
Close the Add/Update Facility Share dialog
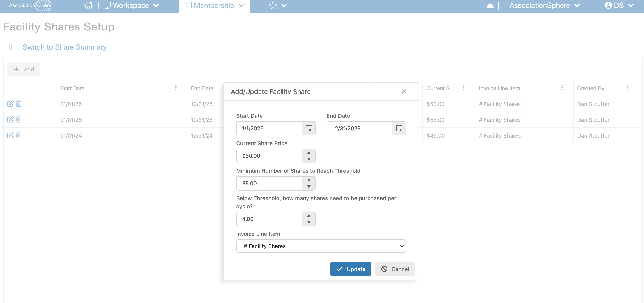pos(404,92)
